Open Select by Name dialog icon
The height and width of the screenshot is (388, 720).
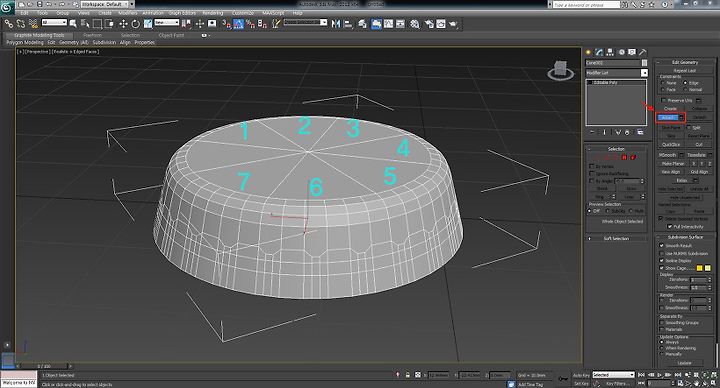click(85, 23)
